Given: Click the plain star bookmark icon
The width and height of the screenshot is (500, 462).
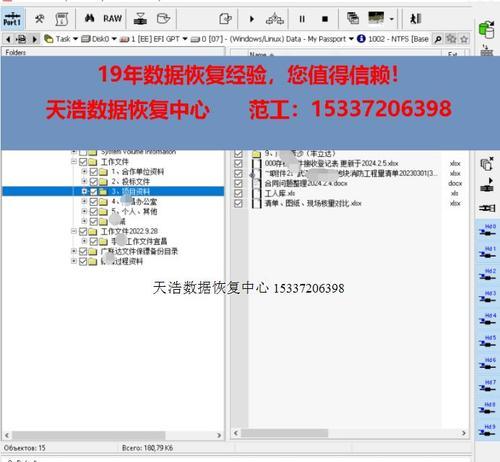Looking at the screenshot, I should (x=464, y=39).
